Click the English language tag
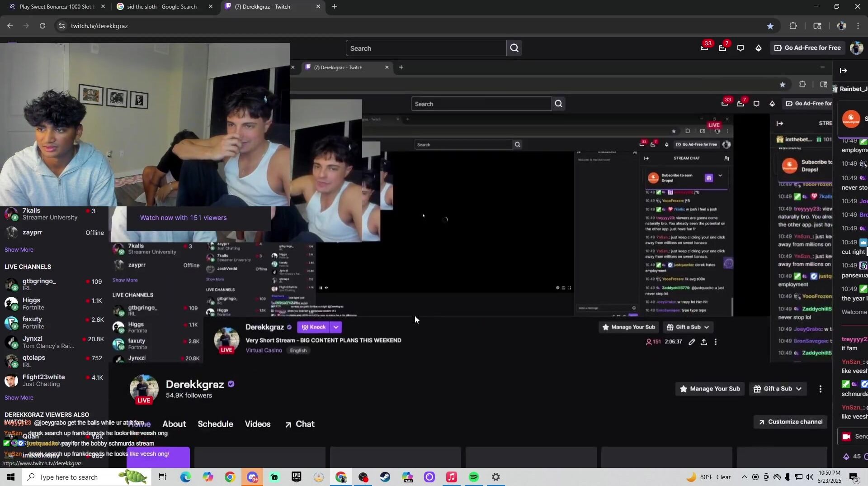This screenshot has height=486, width=868. pos(298,350)
